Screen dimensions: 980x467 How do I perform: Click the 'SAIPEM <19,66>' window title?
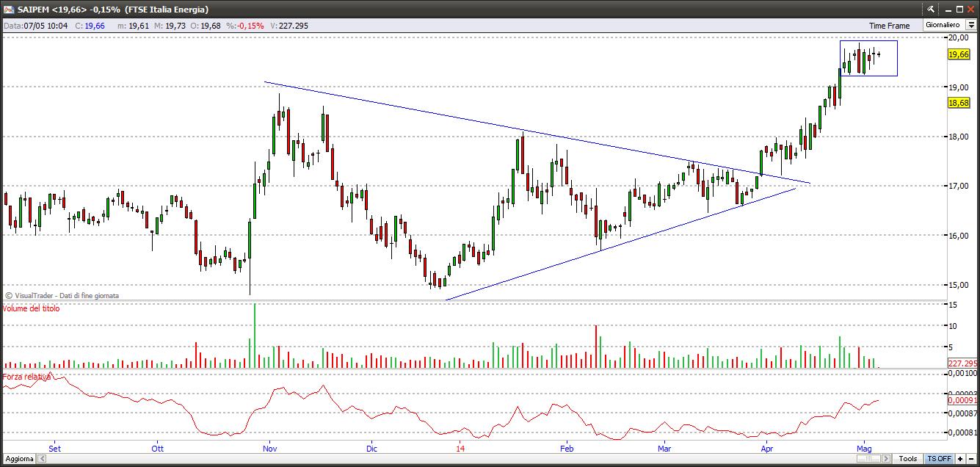[x=51, y=10]
